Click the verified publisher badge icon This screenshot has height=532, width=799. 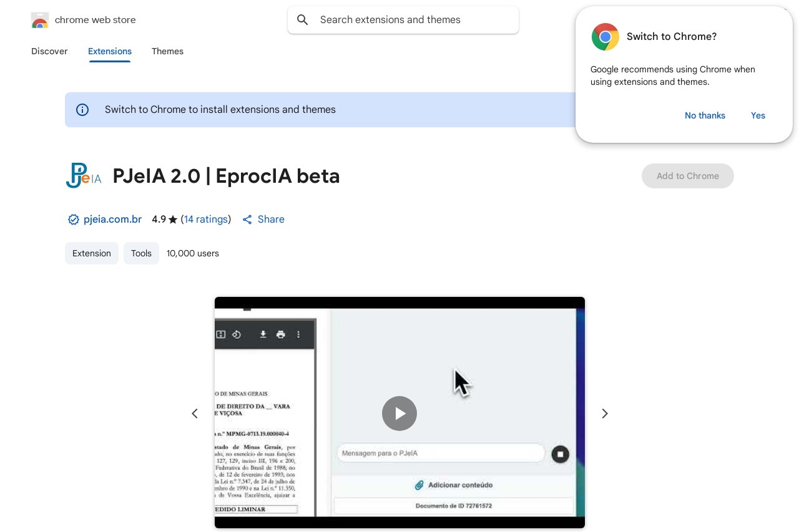[74, 220]
